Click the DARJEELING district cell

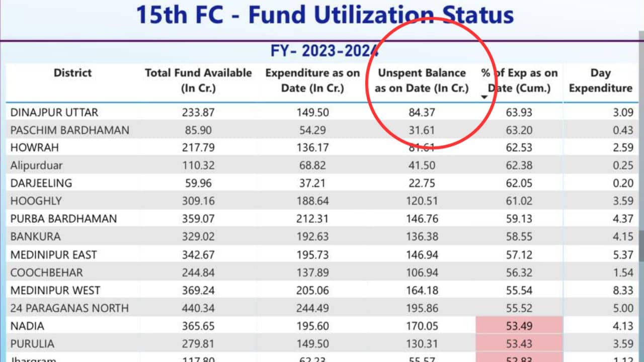pyautogui.click(x=41, y=183)
